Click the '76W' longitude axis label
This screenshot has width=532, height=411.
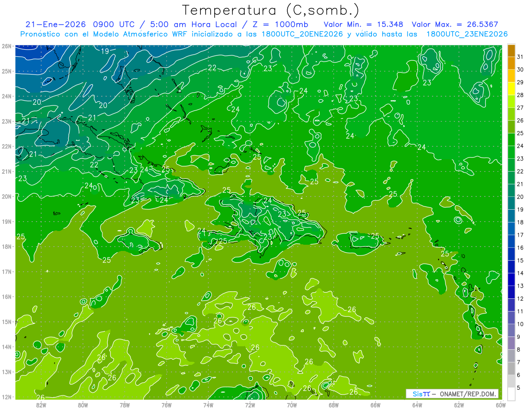tap(167, 404)
